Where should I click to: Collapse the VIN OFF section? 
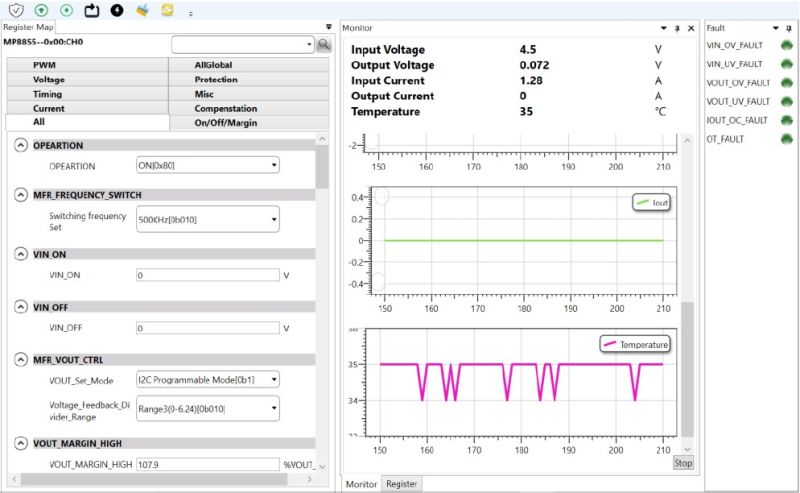click(20, 307)
